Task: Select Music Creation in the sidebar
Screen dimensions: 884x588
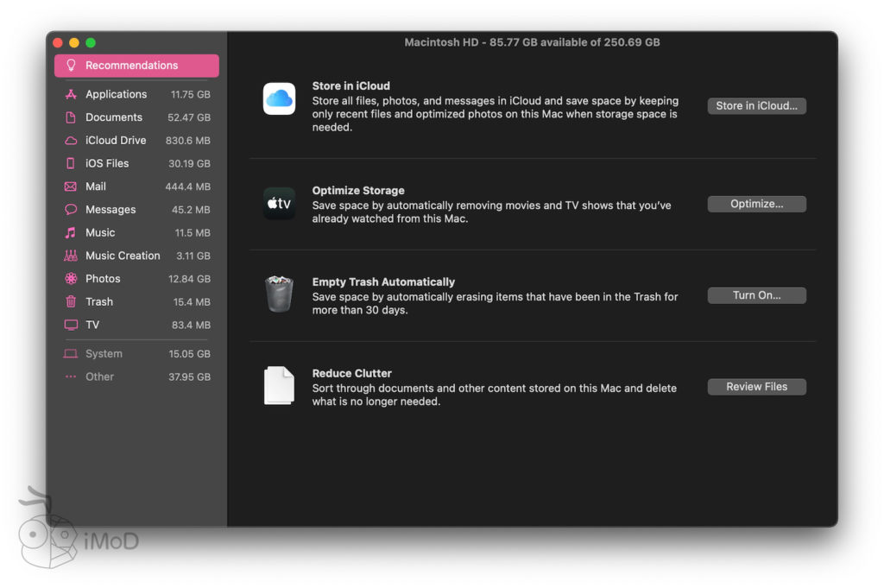Action: tap(123, 256)
